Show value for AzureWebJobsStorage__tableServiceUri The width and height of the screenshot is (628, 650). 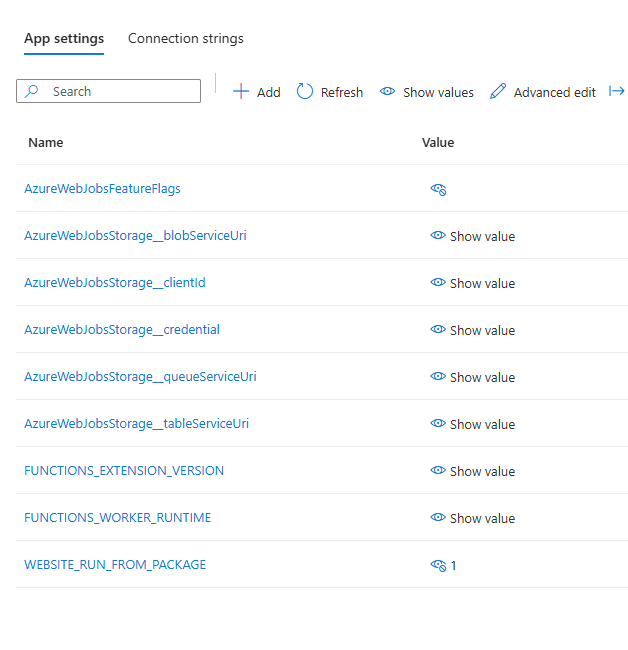(x=473, y=424)
